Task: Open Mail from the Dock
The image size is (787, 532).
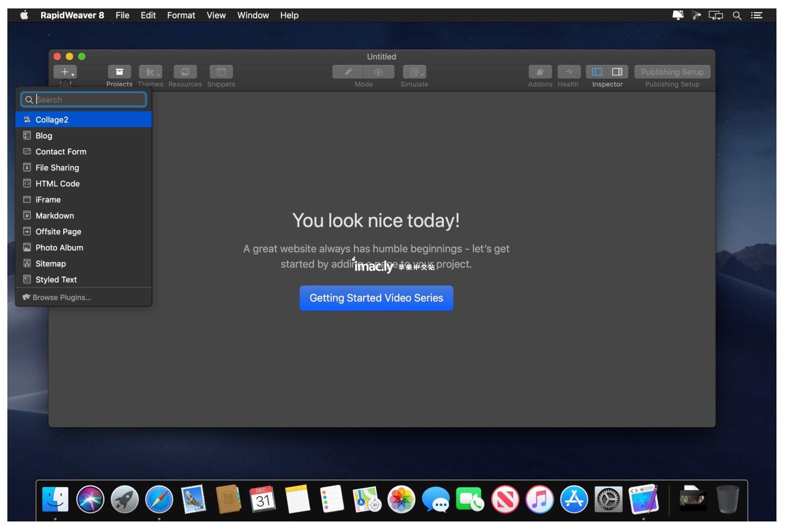Action: (194, 499)
